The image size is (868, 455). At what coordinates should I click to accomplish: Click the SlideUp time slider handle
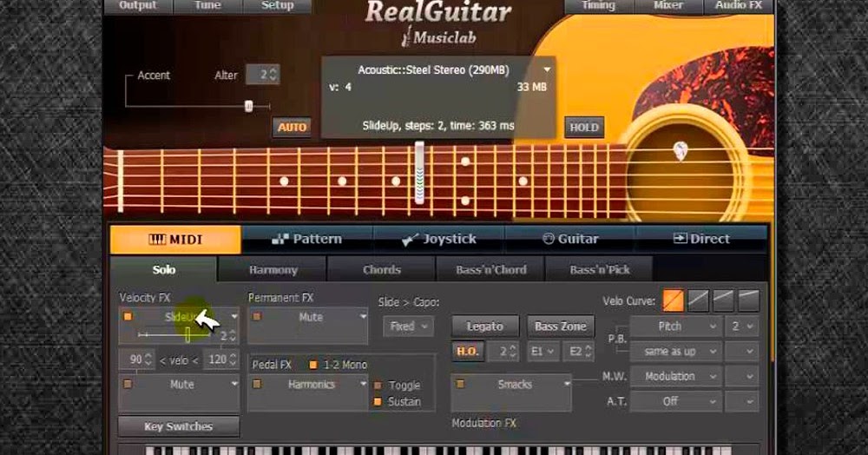click(x=187, y=334)
